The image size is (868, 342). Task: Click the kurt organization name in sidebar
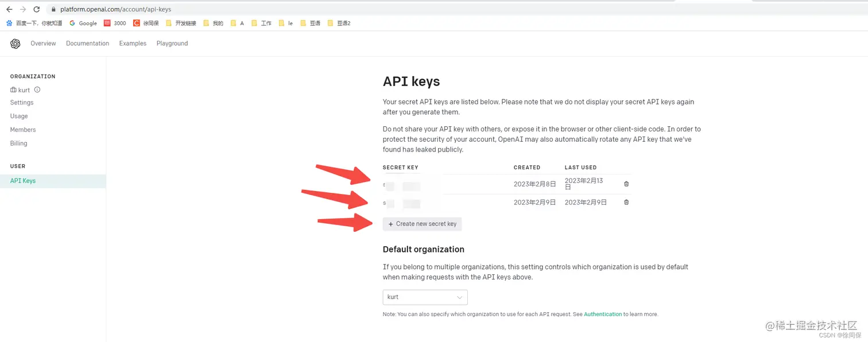click(x=24, y=90)
